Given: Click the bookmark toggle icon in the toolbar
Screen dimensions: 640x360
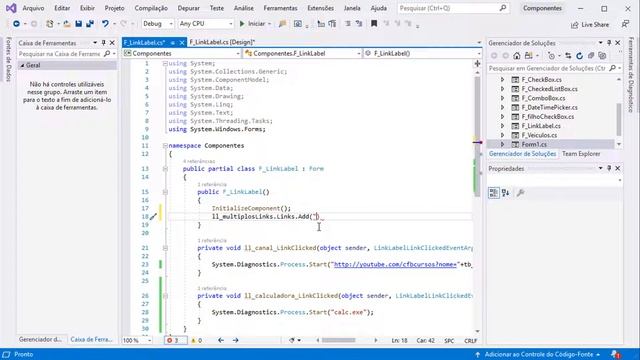Looking at the screenshot, I should pyautogui.click(x=374, y=24).
